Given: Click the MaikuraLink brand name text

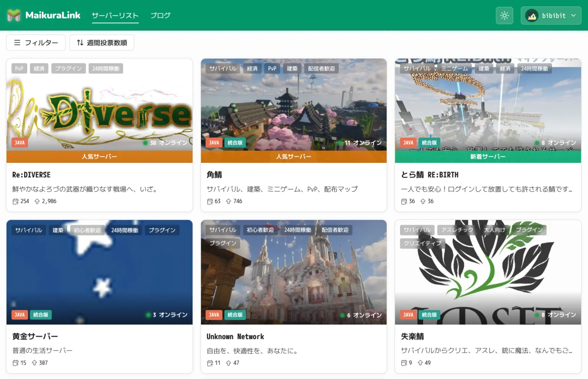Looking at the screenshot, I should (53, 15).
